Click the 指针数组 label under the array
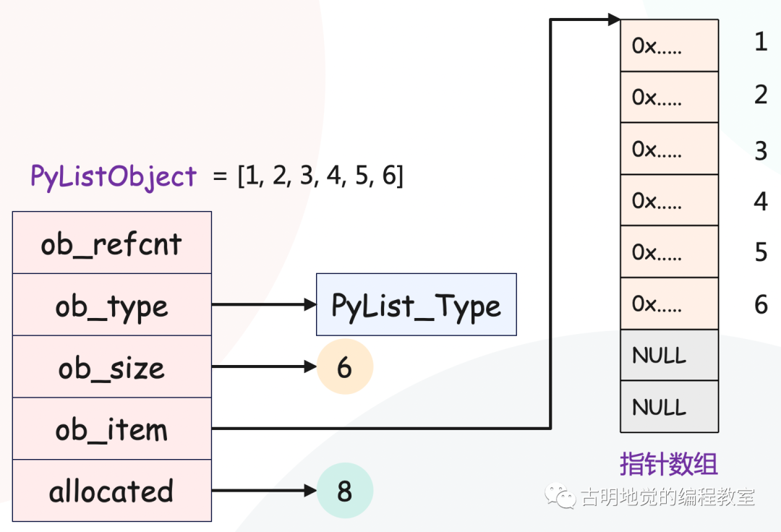Screen dimensions: 781x532 669,464
